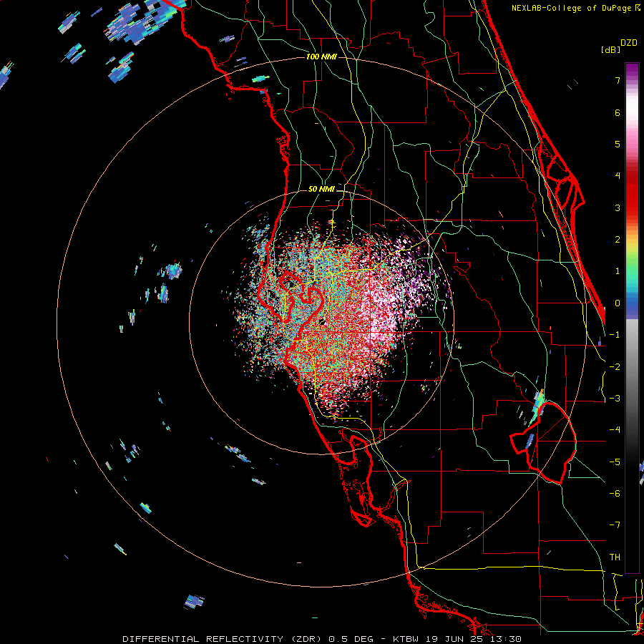Click the 3 value on the color scale
644x644 pixels.
[x=618, y=208]
